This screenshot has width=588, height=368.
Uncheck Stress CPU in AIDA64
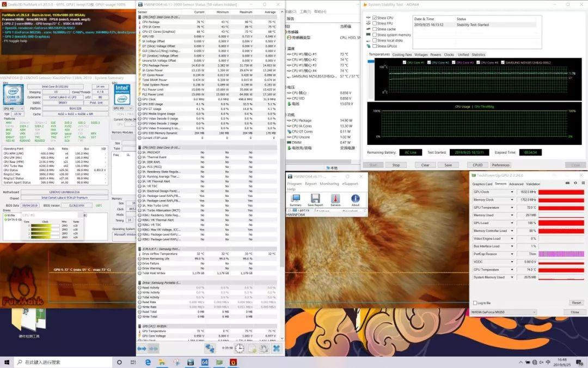tap(374, 17)
